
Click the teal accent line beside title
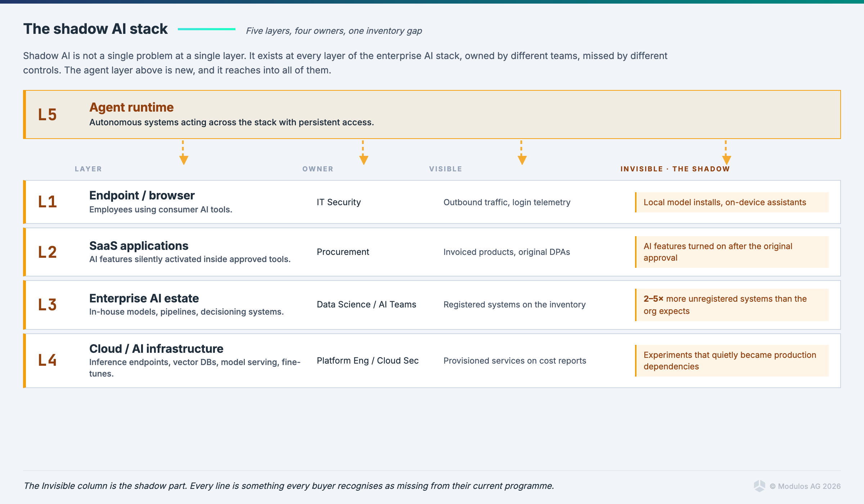[207, 29]
